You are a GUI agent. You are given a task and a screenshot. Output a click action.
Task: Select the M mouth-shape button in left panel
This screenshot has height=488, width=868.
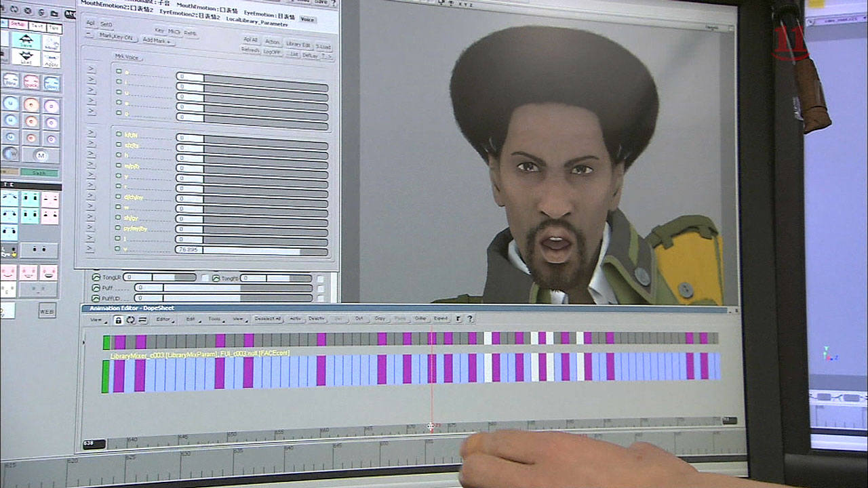(x=41, y=155)
